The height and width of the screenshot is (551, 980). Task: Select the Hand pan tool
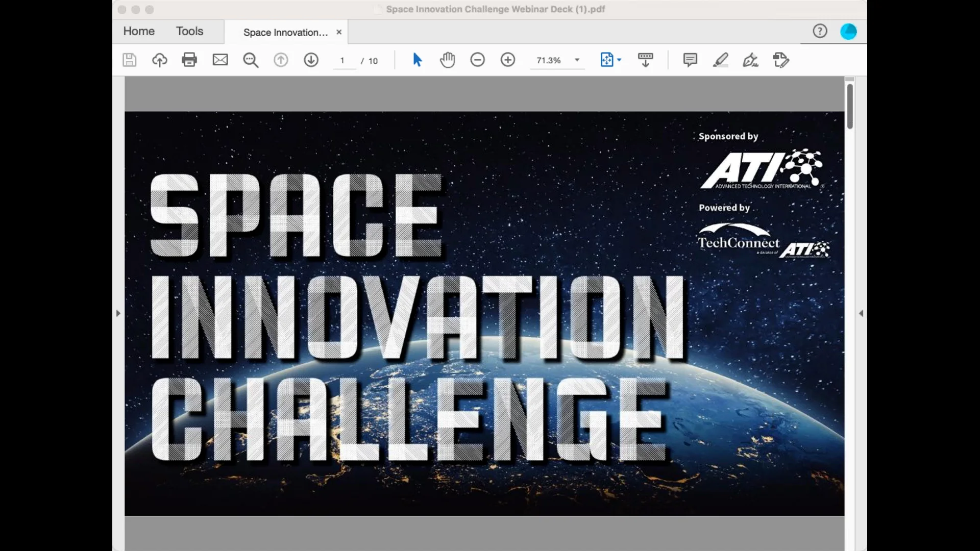447,60
